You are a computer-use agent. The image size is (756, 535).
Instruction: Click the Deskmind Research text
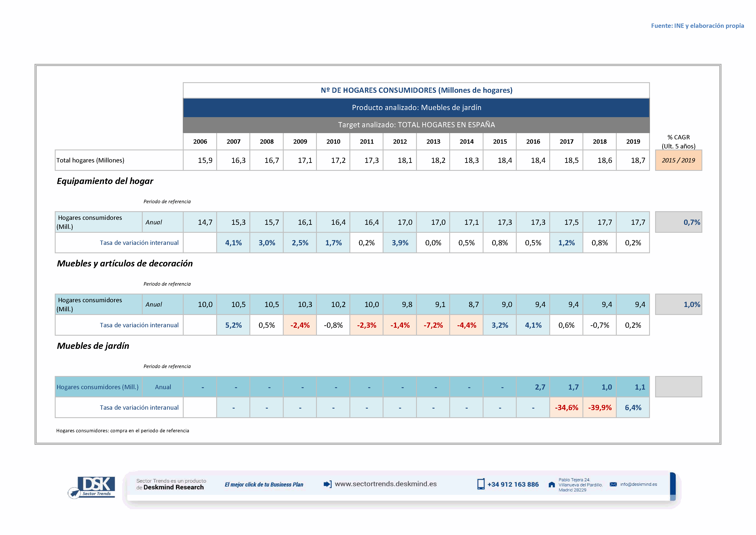(174, 487)
